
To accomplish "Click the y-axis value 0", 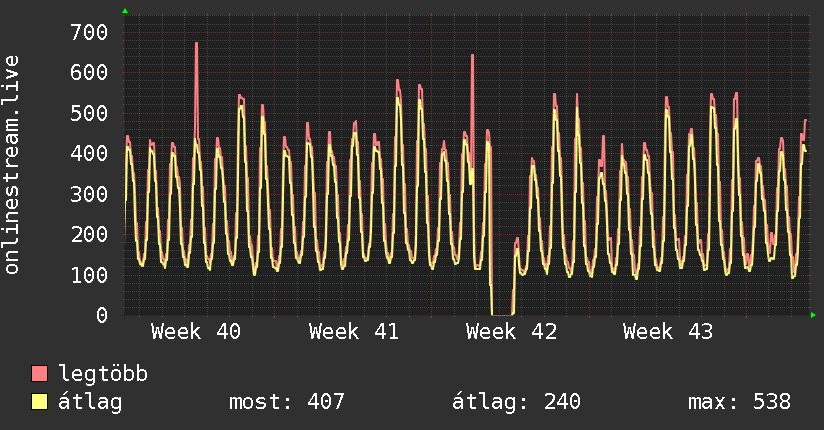I will point(102,315).
